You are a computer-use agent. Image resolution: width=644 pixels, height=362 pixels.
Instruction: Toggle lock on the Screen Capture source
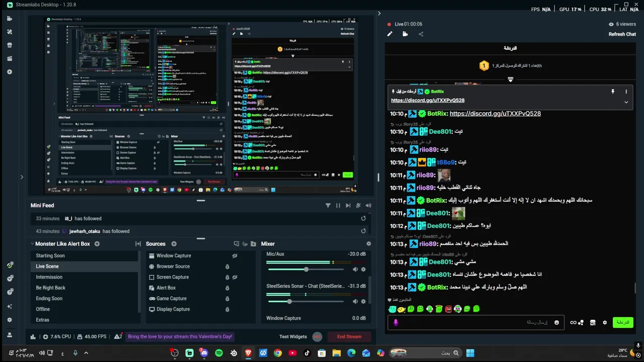click(227, 277)
